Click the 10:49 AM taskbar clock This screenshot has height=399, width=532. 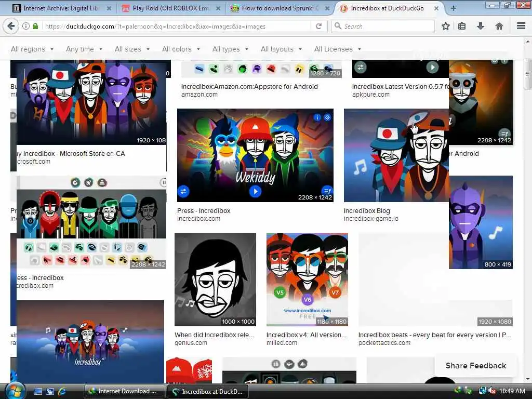click(512, 391)
